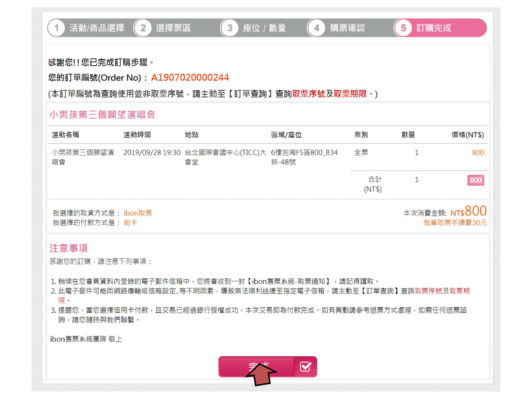532x399 pixels.
Task: Click step 4 number circle icon
Action: click(316, 28)
